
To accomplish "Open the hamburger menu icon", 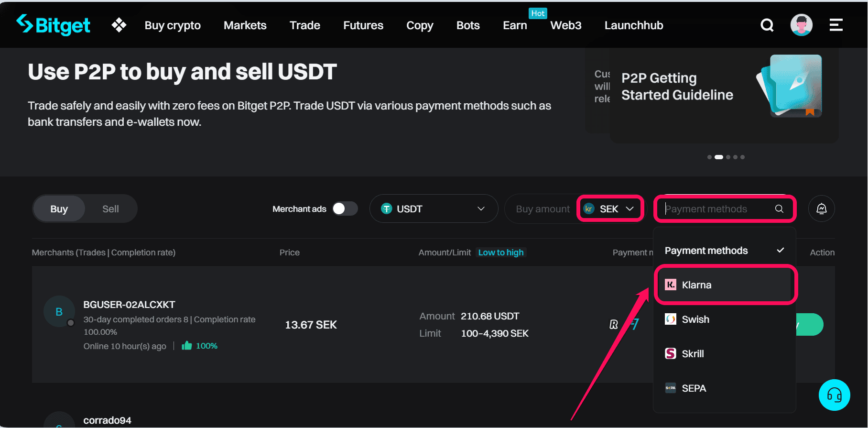I will pyautogui.click(x=836, y=25).
